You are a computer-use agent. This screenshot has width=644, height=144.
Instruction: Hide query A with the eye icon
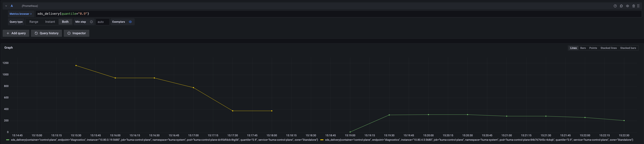tap(627, 6)
